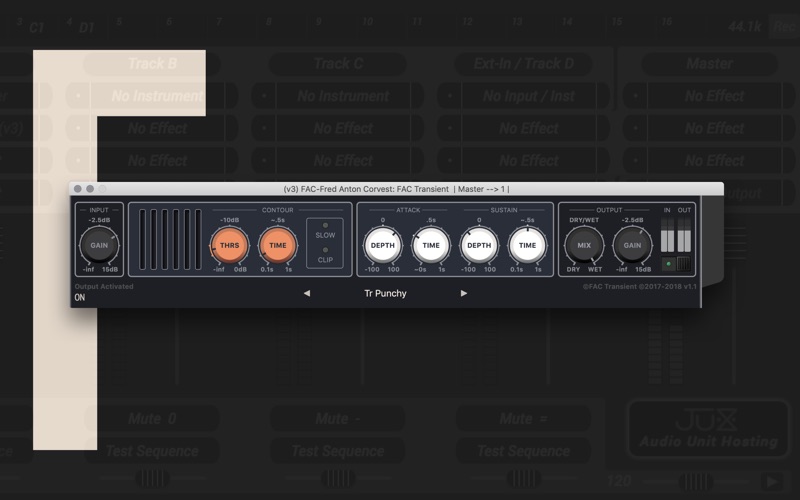Click Test Sequence under Mute 0
This screenshot has width=800, height=500.
[x=152, y=451]
